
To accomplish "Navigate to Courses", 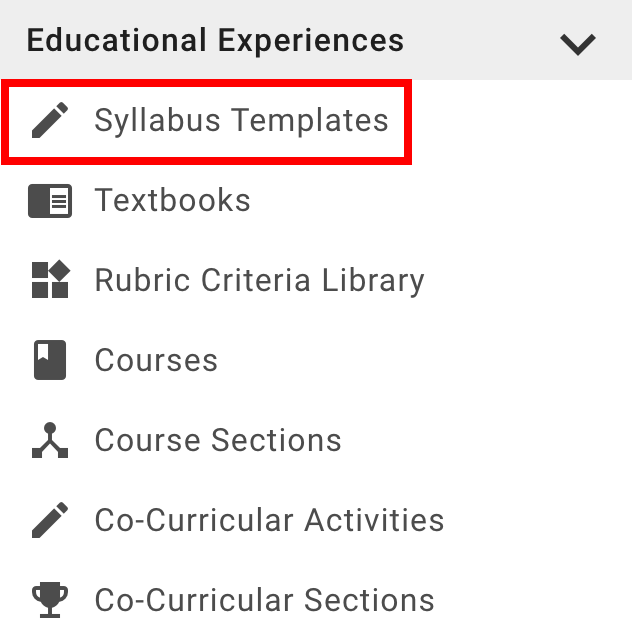I will (156, 361).
